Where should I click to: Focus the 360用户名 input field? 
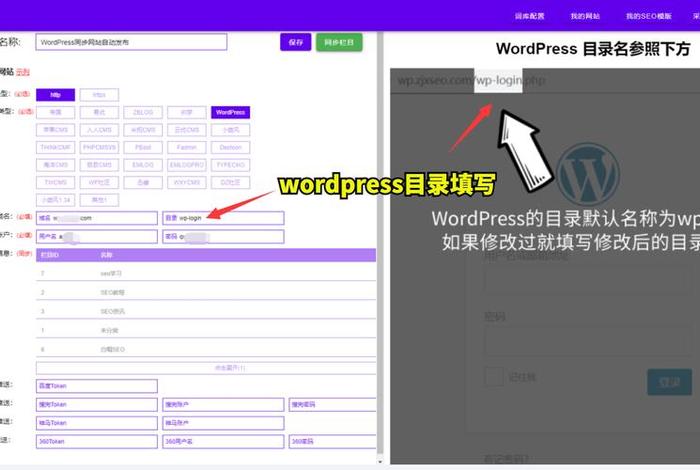click(x=223, y=441)
